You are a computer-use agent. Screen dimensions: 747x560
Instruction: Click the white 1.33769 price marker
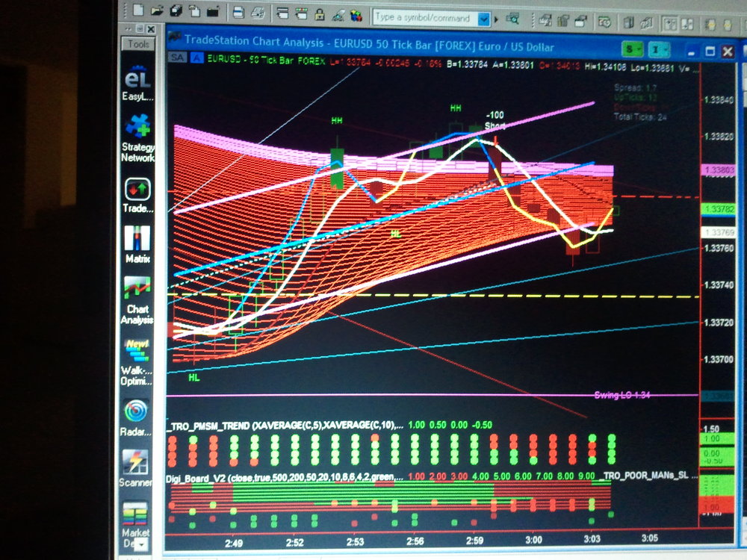718,232
